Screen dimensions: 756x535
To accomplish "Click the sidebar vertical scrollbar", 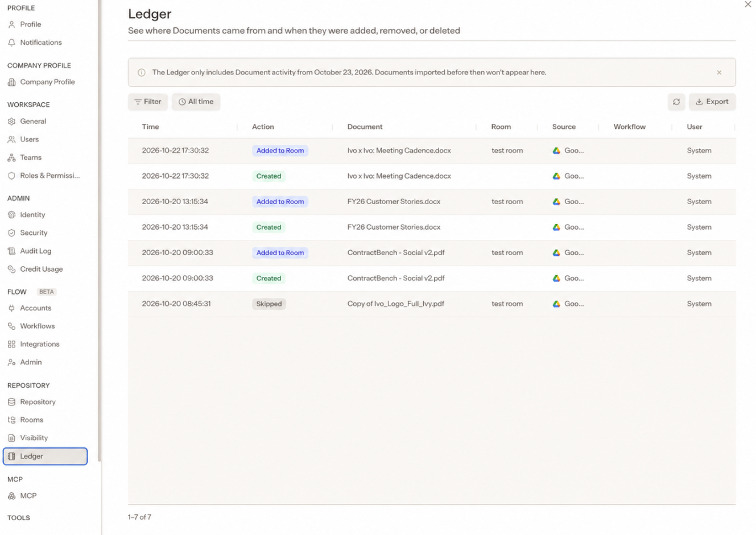I will (x=100, y=230).
